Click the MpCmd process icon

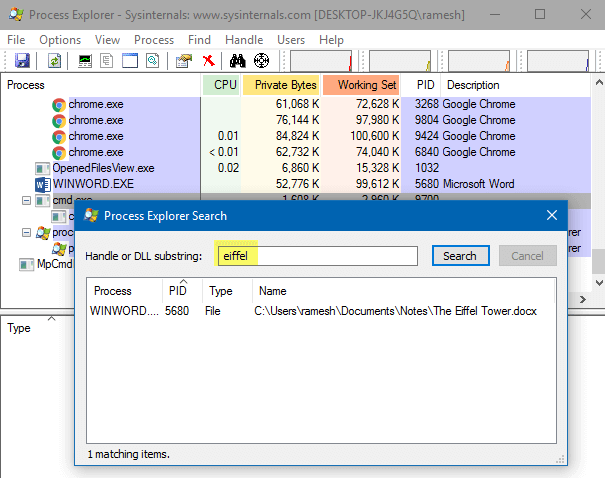pos(27,265)
